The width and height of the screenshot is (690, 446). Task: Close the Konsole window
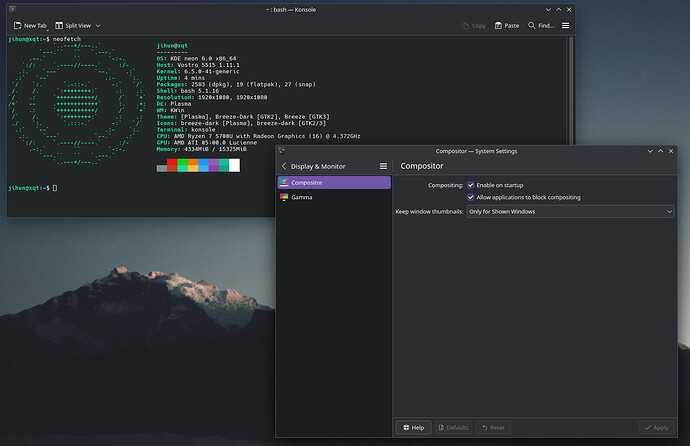pyautogui.click(x=569, y=9)
